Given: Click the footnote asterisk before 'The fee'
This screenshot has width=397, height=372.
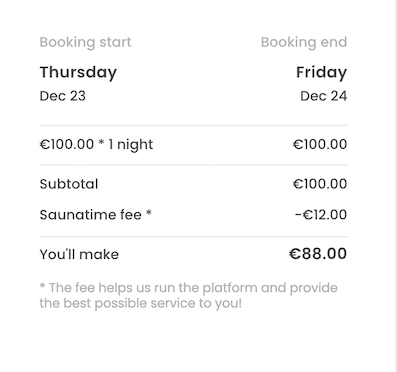Looking at the screenshot, I should click(x=42, y=286).
